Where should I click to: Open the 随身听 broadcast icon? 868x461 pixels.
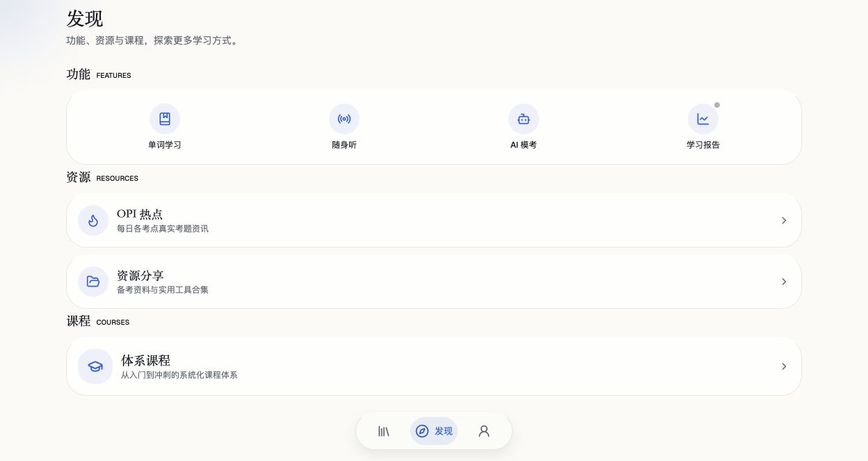344,119
